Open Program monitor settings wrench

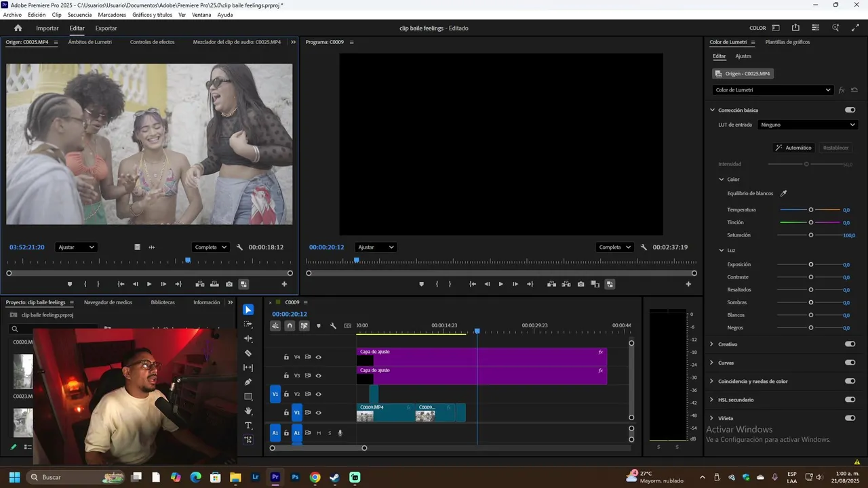click(x=644, y=247)
